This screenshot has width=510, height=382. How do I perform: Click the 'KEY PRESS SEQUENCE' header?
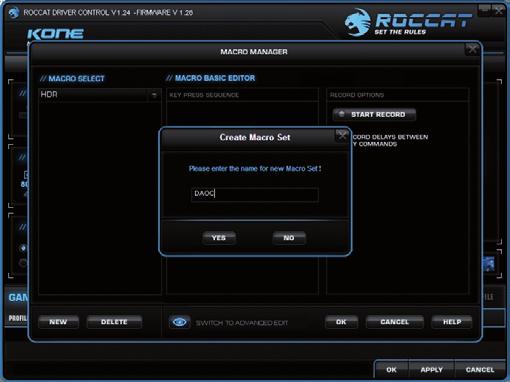[x=204, y=95]
